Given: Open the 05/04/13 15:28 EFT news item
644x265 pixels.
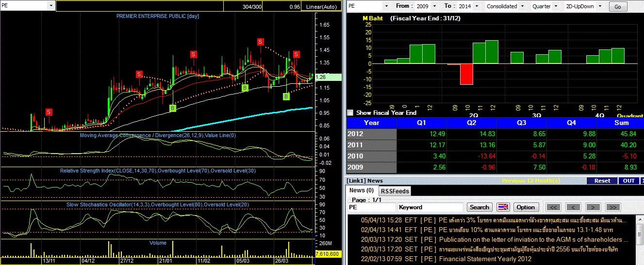Looking at the screenshot, I should [x=494, y=220].
